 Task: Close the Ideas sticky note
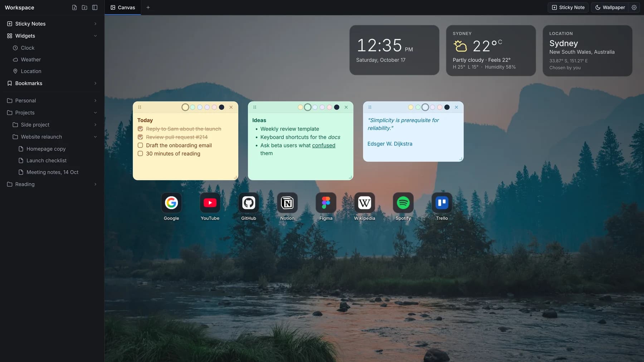coord(346,107)
